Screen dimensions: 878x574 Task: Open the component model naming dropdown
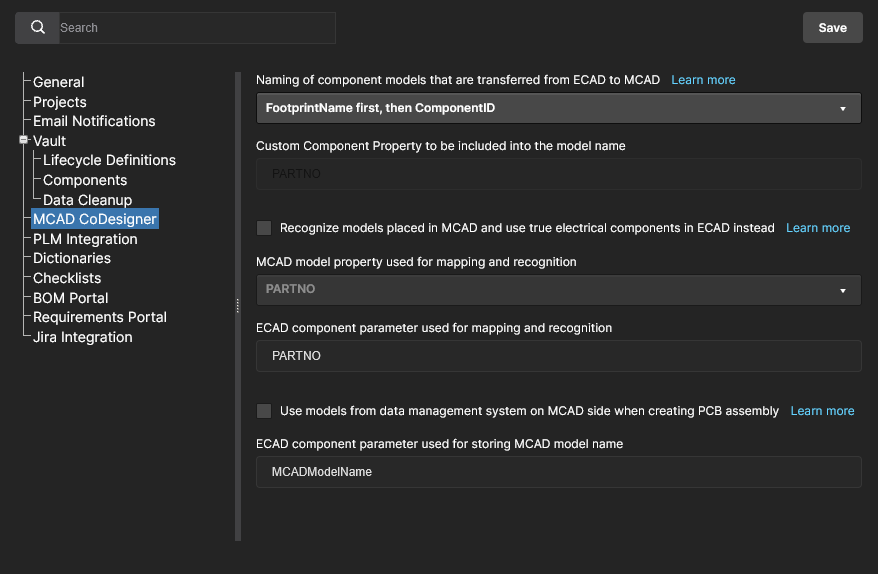[558, 108]
